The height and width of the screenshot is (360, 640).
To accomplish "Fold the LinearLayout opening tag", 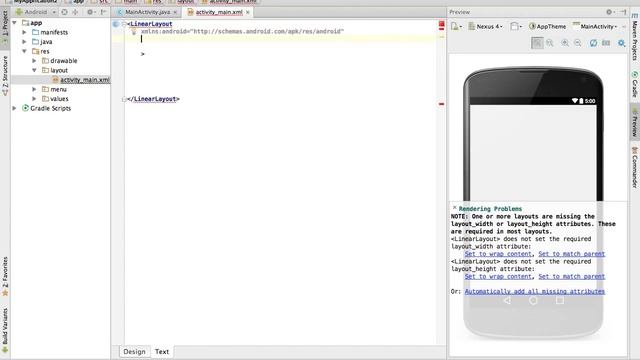I will point(124,24).
